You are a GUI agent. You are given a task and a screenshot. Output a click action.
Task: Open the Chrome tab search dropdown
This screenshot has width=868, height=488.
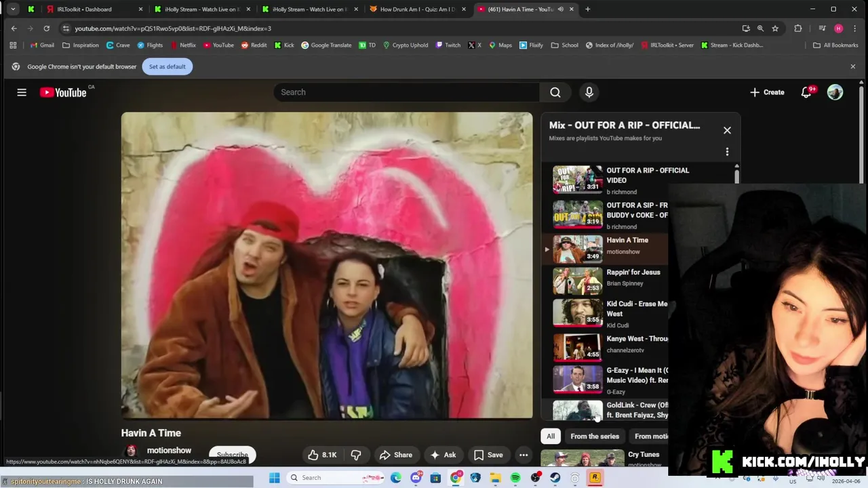click(x=13, y=9)
